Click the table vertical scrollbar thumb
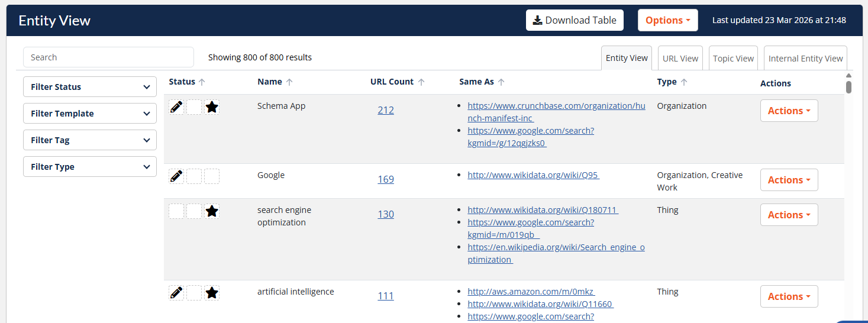868x323 pixels. [848, 87]
